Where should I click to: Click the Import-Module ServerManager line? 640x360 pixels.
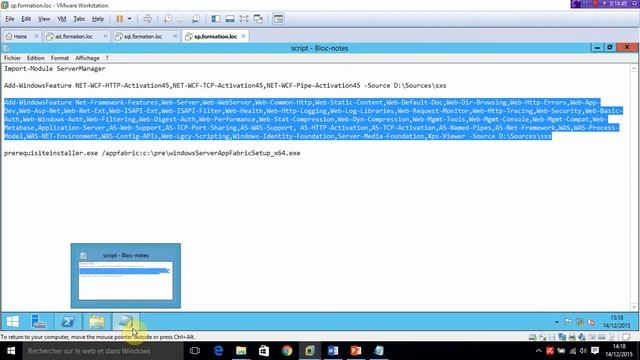(55, 69)
